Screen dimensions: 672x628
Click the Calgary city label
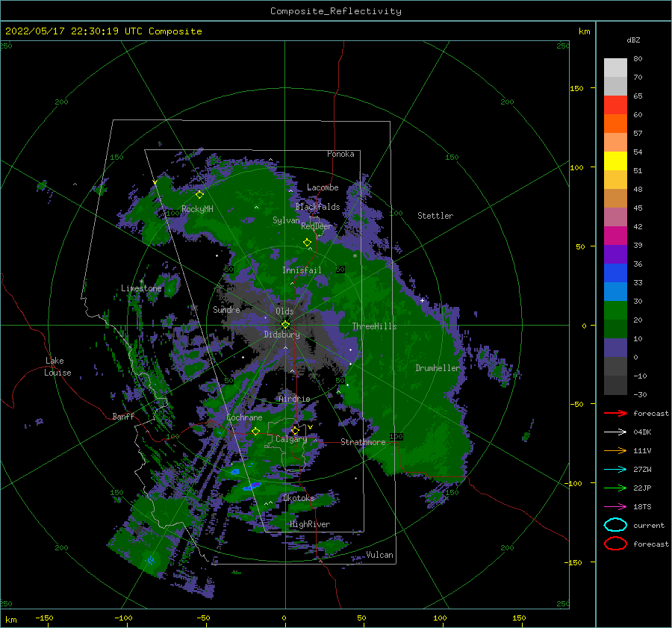(291, 439)
